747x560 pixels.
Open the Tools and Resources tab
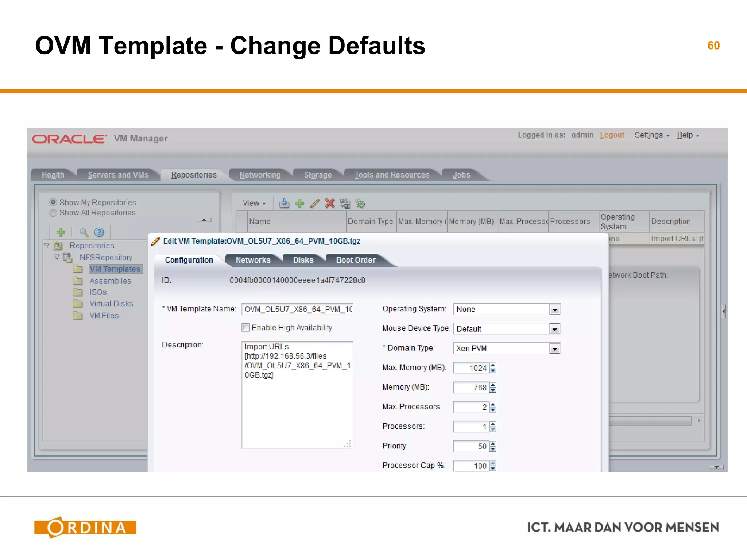click(392, 175)
